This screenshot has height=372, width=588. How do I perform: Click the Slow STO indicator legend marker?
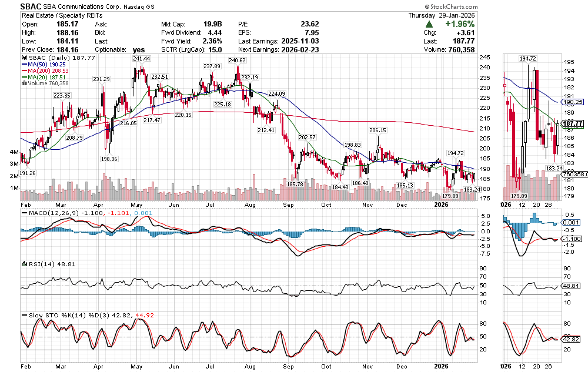click(x=24, y=317)
